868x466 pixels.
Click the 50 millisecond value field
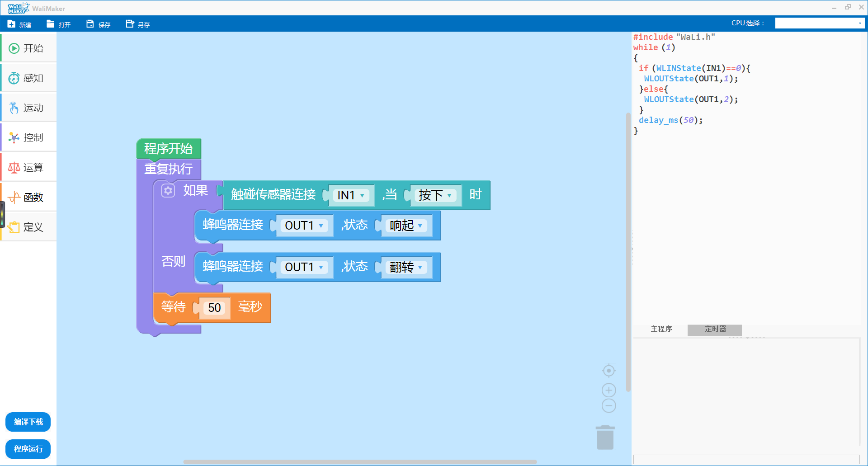point(214,308)
